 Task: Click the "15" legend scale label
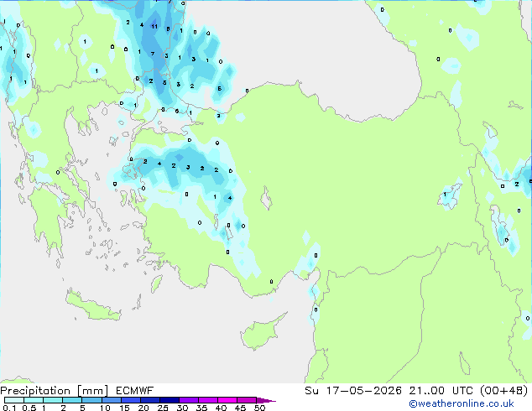click(124, 408)
